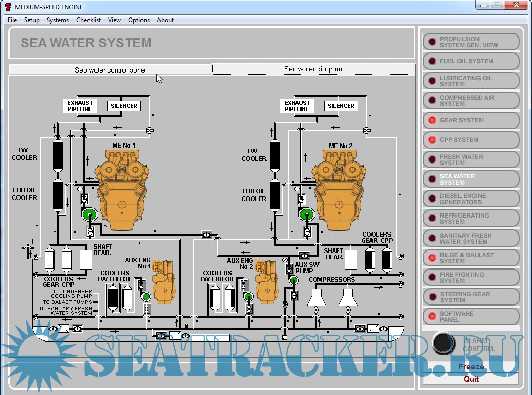532x395 pixels.
Task: Click the green AUX SW PUMP icon
Action: tap(294, 280)
